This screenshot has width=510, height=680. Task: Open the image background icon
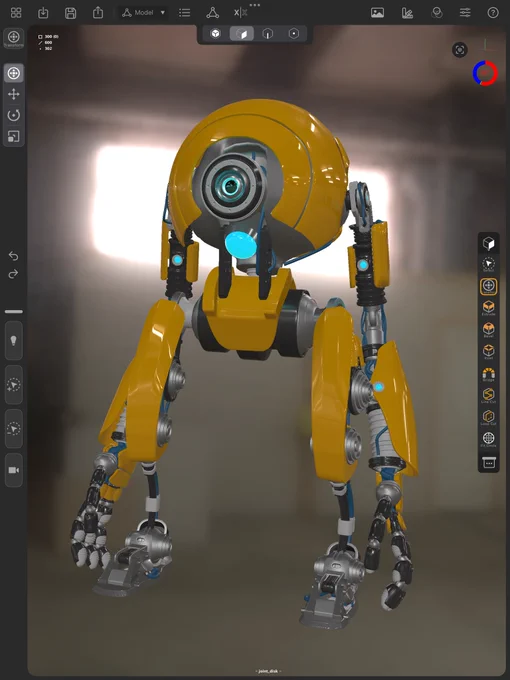377,13
